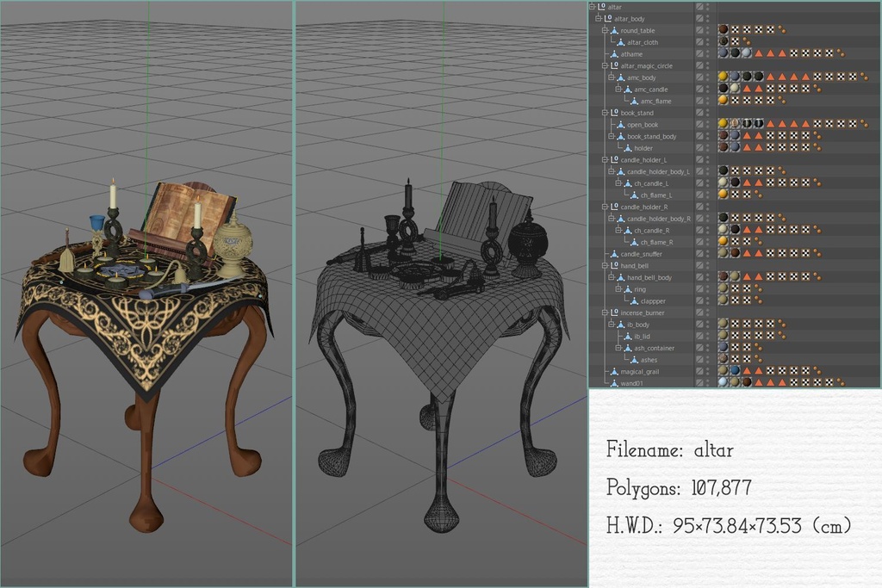Collapse the altar_body group

[x=599, y=19]
